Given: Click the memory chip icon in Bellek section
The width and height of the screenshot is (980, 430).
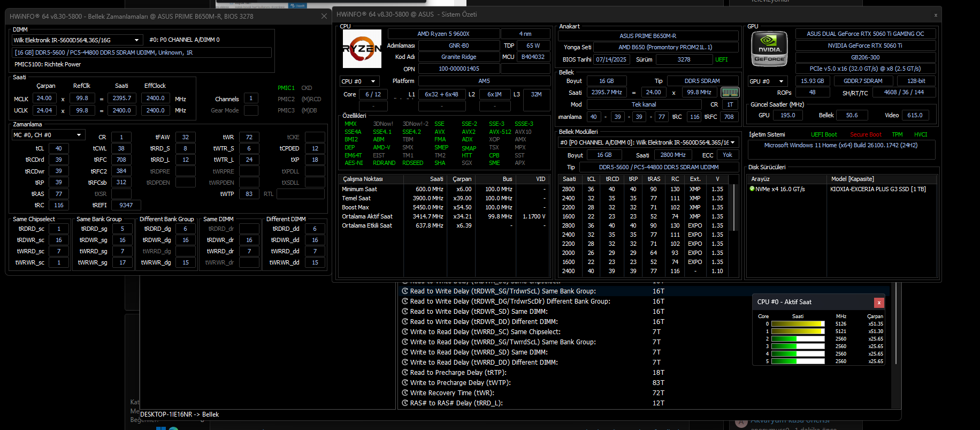Looking at the screenshot, I should 730,92.
